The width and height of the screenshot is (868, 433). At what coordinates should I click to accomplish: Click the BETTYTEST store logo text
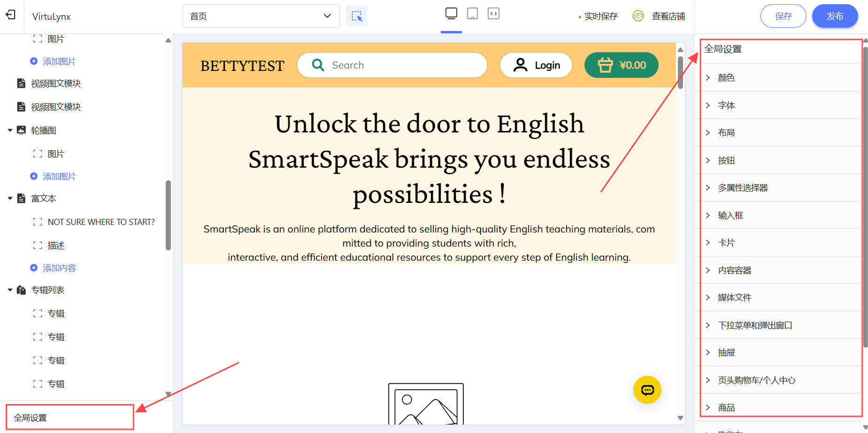pyautogui.click(x=242, y=66)
